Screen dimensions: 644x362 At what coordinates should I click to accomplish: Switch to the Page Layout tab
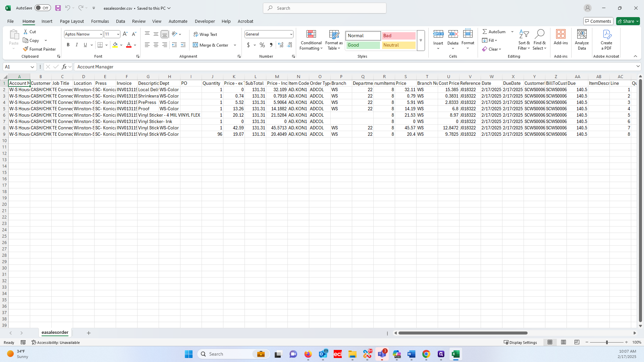[x=72, y=21]
